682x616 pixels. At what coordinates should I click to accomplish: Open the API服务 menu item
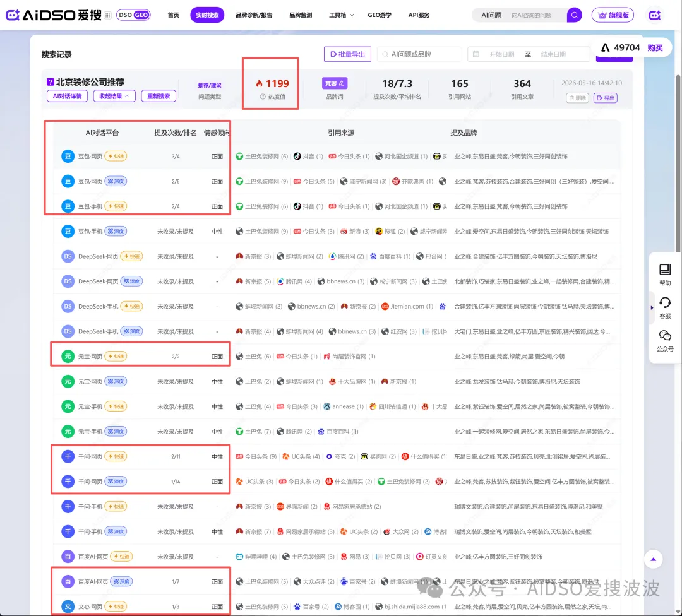[x=419, y=15]
